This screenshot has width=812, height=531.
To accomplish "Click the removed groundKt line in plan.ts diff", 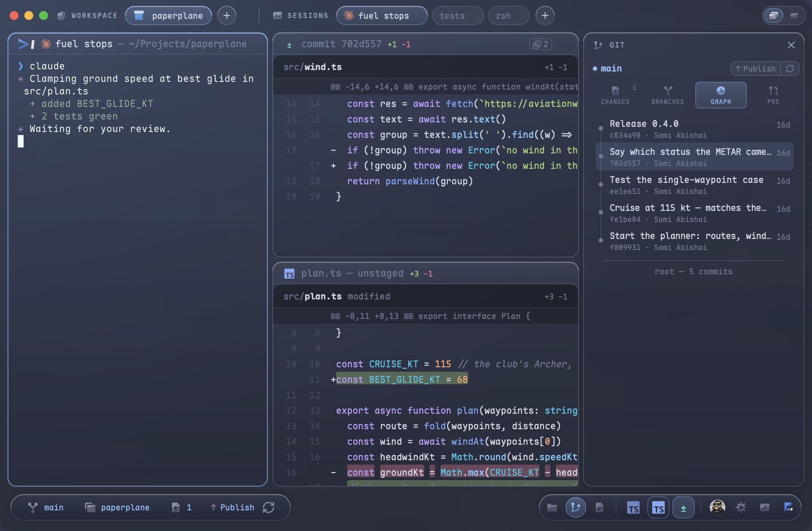I will tap(425, 472).
